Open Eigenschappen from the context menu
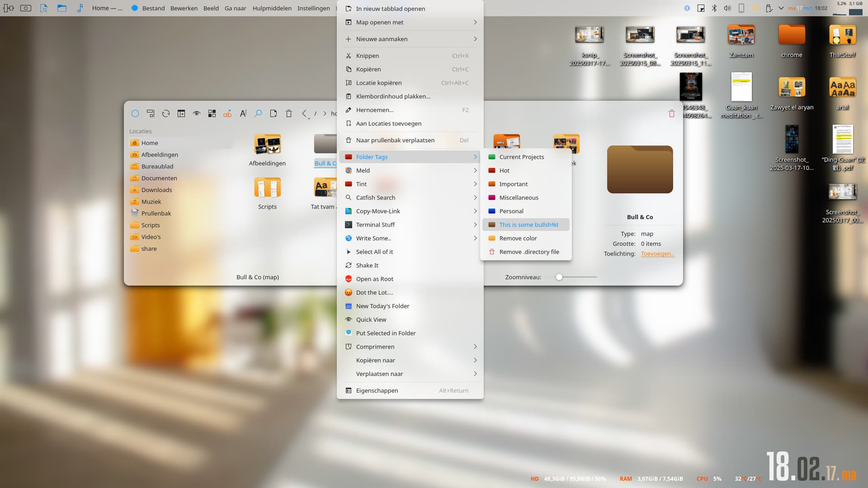Screen dimensions: 868x488 coord(410,390)
